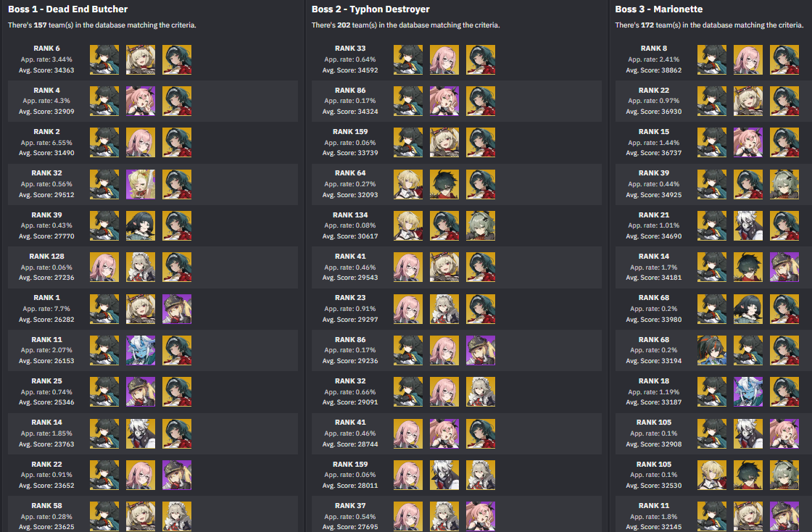Click the Boss 1 - Dead End Butcher heading
The image size is (812, 532).
tap(68, 9)
